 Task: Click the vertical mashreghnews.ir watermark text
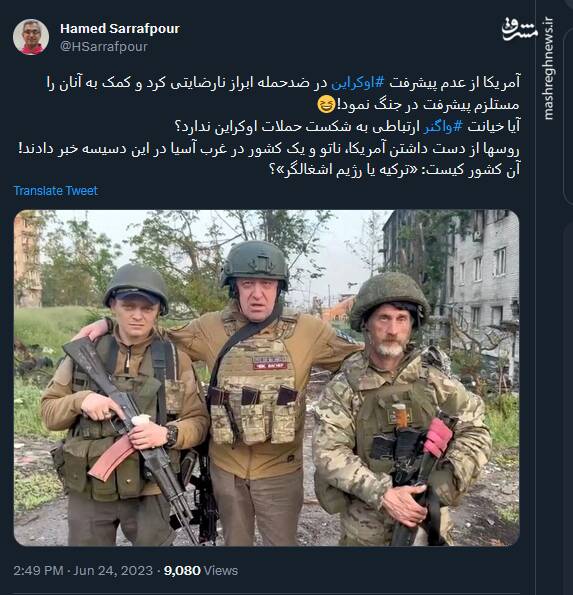point(548,68)
